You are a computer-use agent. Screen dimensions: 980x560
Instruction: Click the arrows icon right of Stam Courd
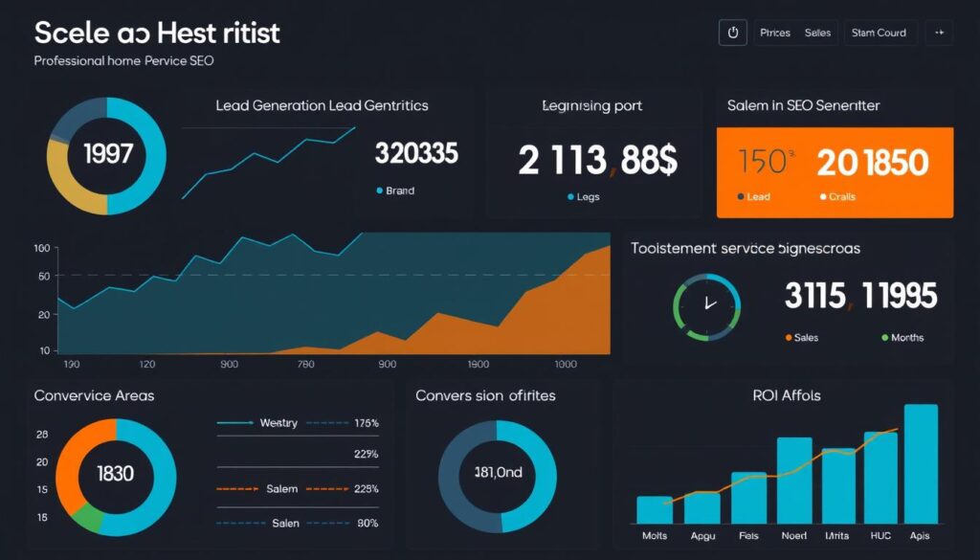pos(941,32)
